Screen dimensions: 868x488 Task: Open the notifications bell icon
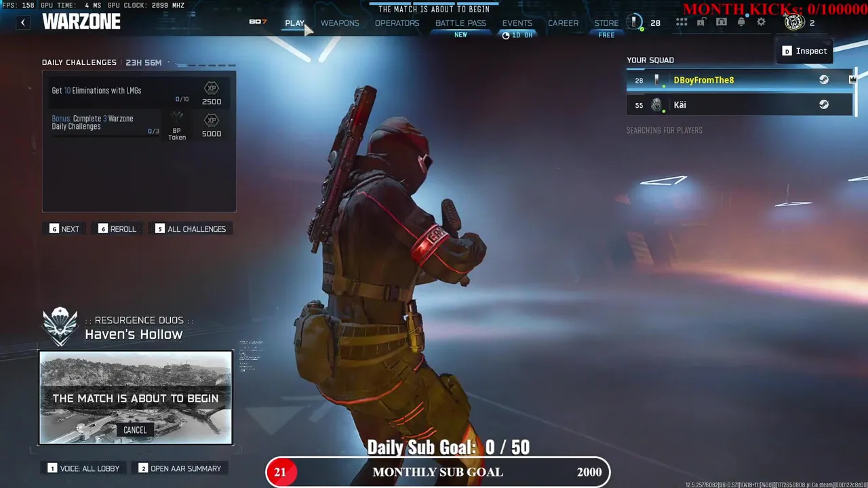tap(741, 22)
